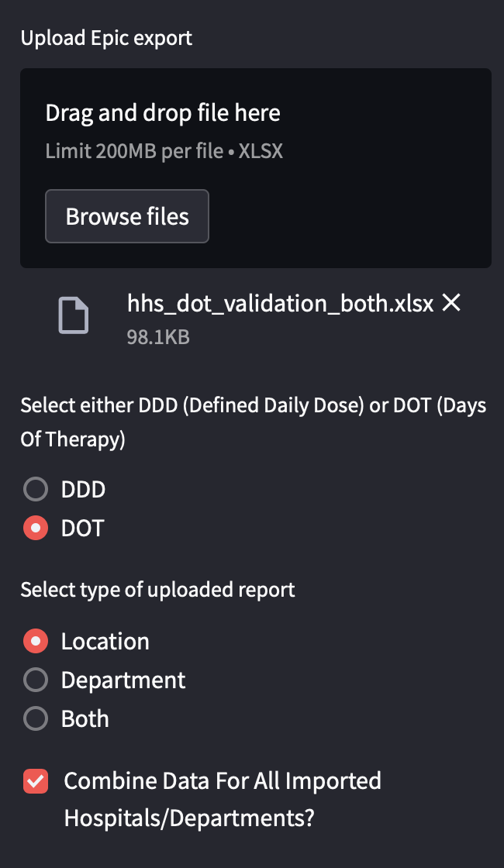The image size is (504, 868).
Task: Click the Location label text
Action: (x=105, y=641)
